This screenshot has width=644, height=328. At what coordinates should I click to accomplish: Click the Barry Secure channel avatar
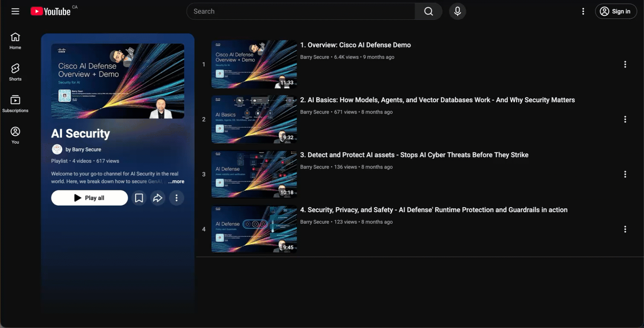57,149
